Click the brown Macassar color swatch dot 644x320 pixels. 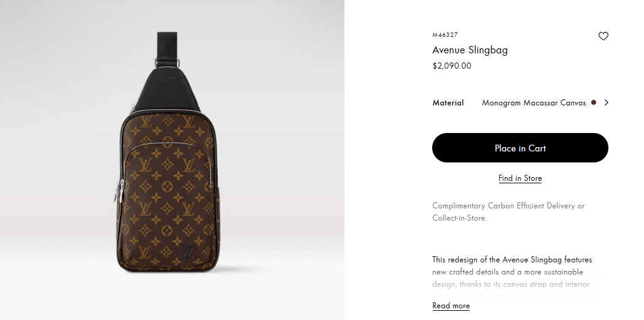click(594, 103)
